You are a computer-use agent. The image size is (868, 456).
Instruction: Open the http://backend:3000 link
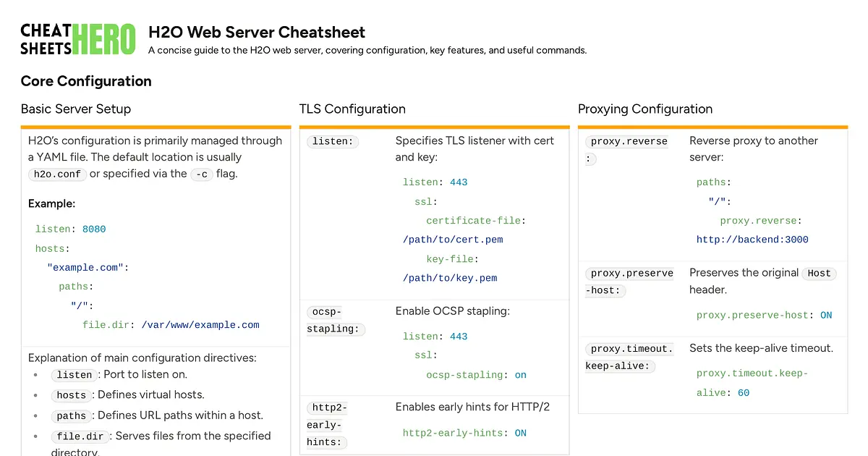(x=752, y=239)
